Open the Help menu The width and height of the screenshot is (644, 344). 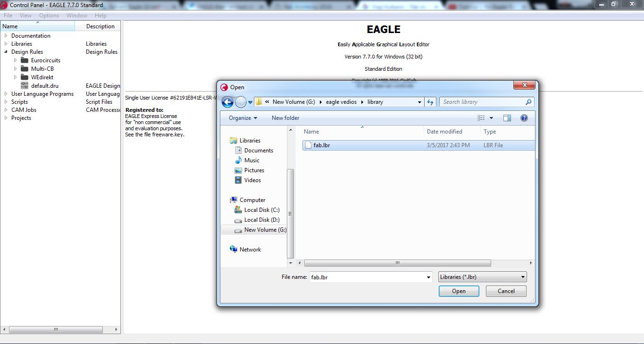point(100,16)
